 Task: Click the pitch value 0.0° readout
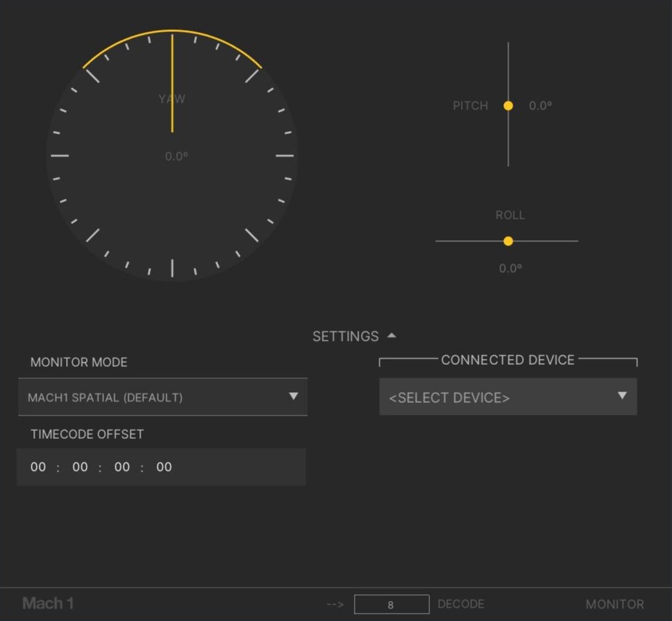[541, 105]
